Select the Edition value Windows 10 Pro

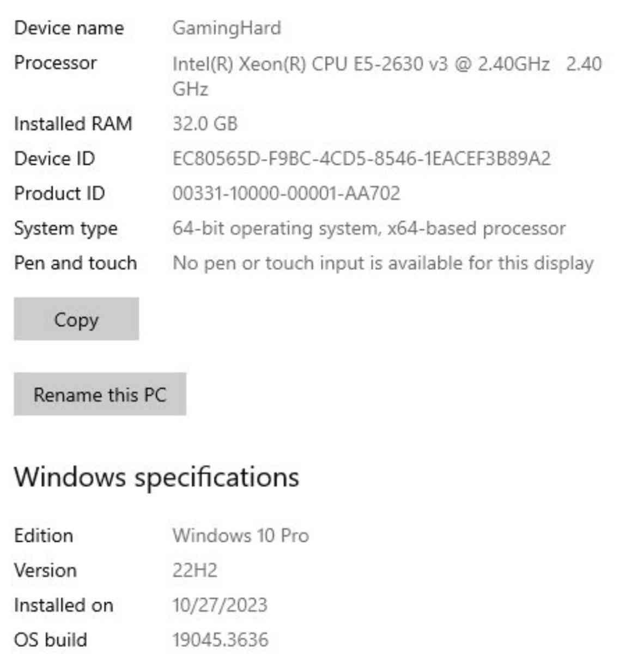pos(240,536)
